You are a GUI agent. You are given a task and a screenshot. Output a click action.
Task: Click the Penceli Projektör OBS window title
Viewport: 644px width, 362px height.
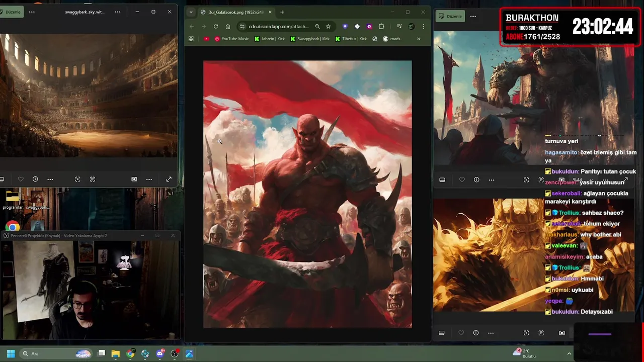click(x=59, y=235)
